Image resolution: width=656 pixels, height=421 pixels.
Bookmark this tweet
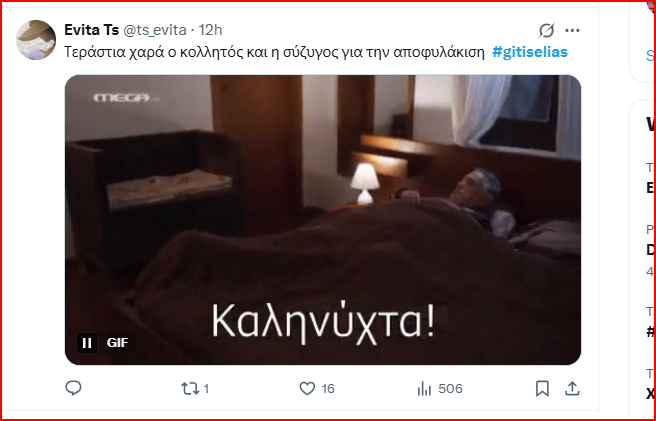[542, 389]
